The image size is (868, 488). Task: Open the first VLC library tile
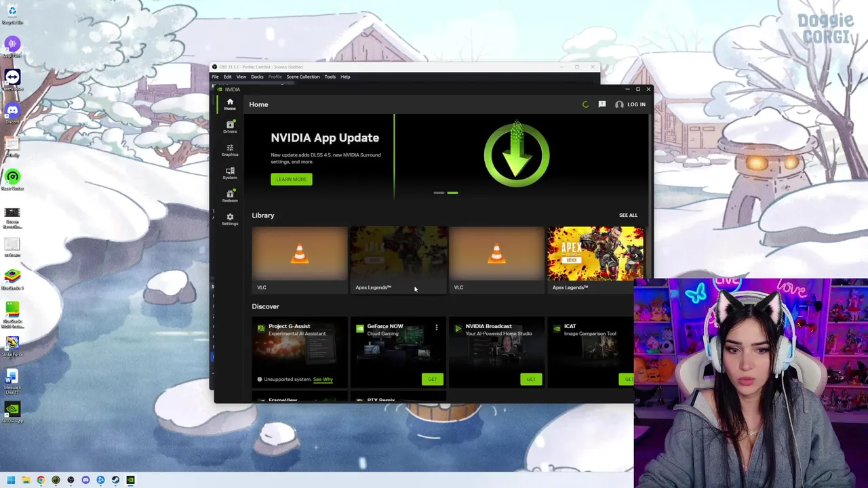[299, 260]
